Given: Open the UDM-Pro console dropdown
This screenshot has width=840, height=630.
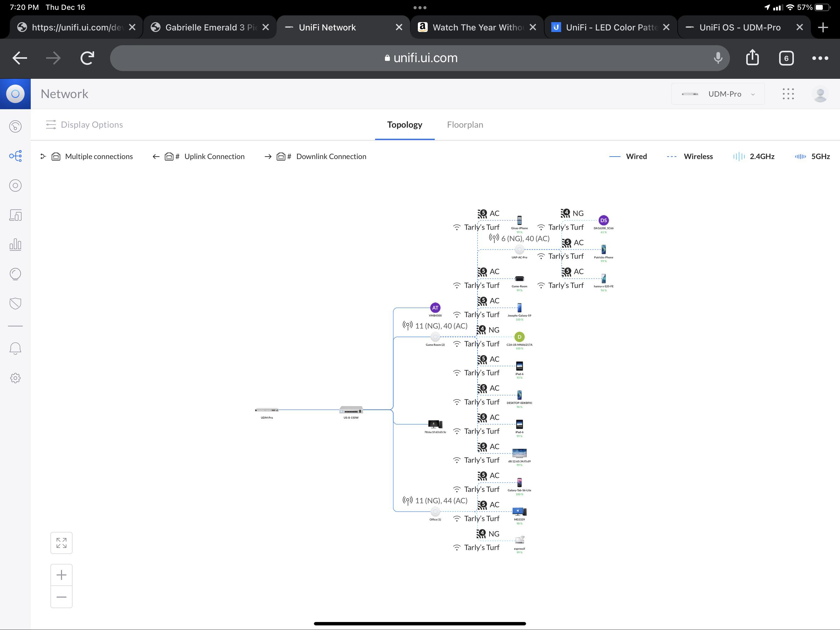Looking at the screenshot, I should point(717,94).
